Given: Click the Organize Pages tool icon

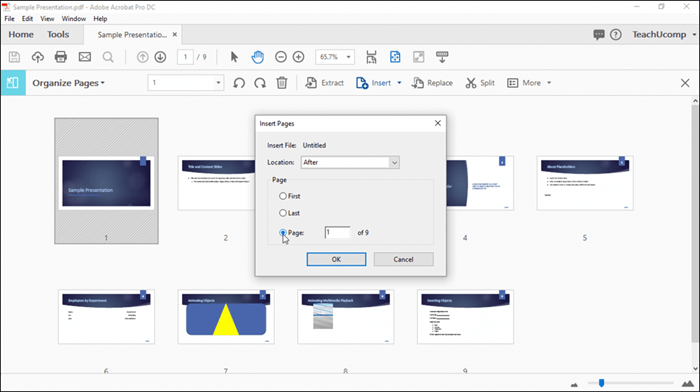Looking at the screenshot, I should point(13,83).
